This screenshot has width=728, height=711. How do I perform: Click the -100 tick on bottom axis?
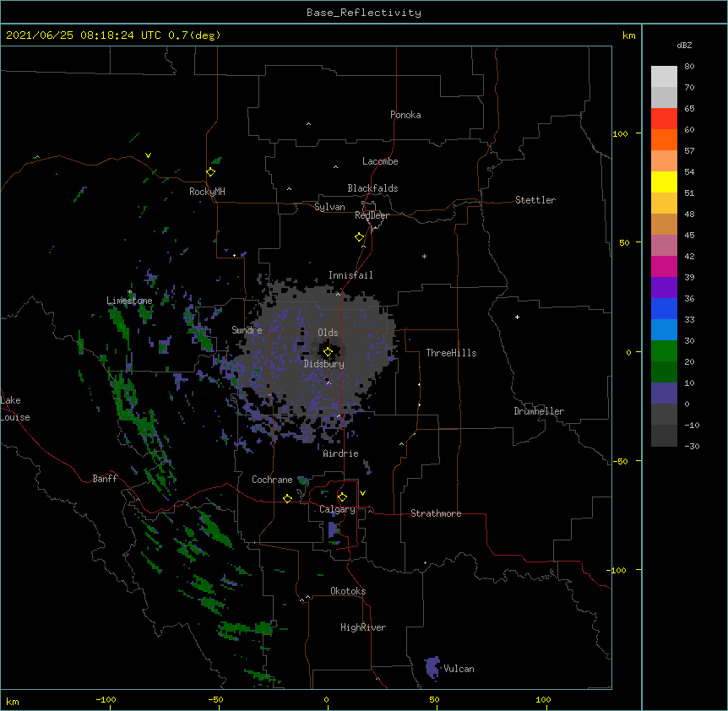point(106,699)
